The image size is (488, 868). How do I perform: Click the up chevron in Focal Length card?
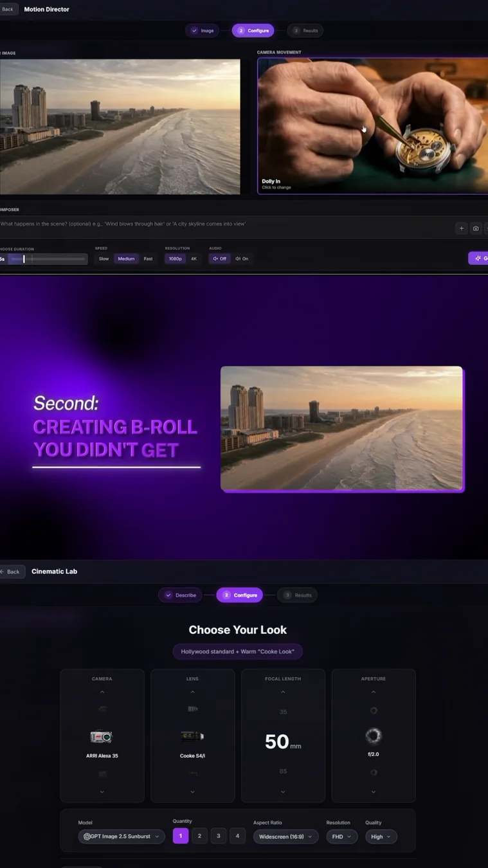coord(283,692)
